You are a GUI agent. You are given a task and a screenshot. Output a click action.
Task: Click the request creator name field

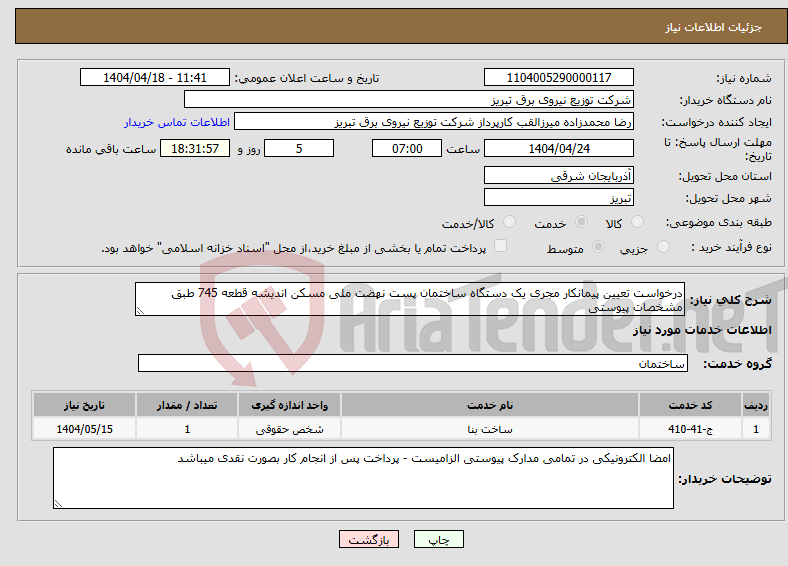click(434, 122)
